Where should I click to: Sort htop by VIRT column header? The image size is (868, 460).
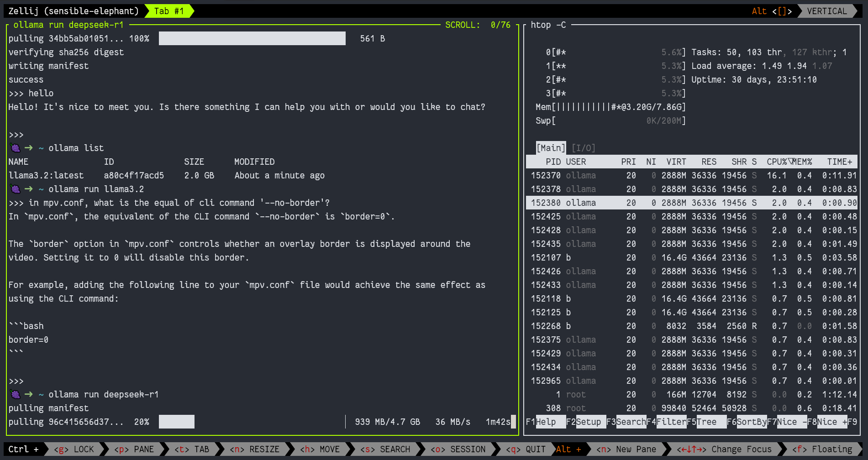(676, 162)
